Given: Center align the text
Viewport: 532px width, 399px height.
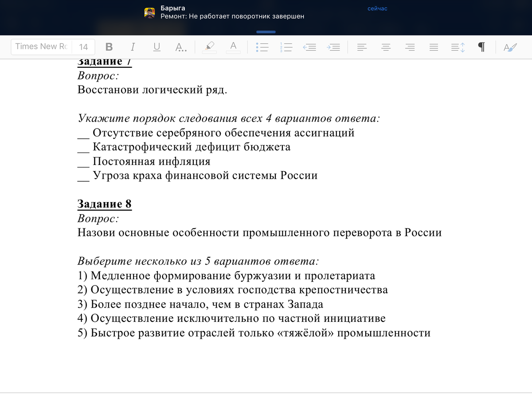Looking at the screenshot, I should 386,47.
